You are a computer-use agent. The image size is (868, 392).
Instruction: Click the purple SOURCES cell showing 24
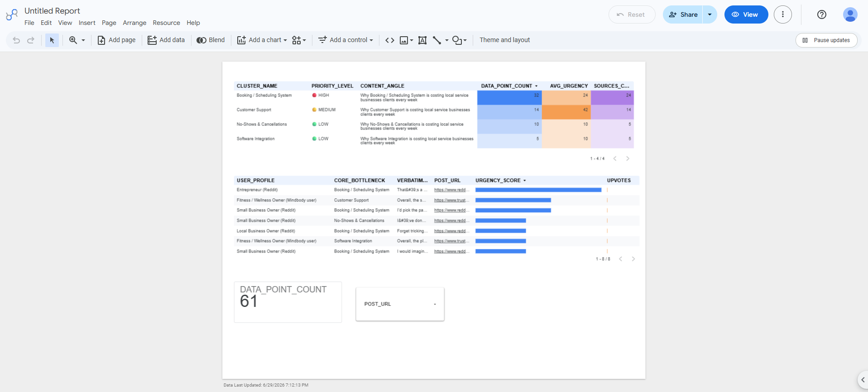[x=612, y=98]
